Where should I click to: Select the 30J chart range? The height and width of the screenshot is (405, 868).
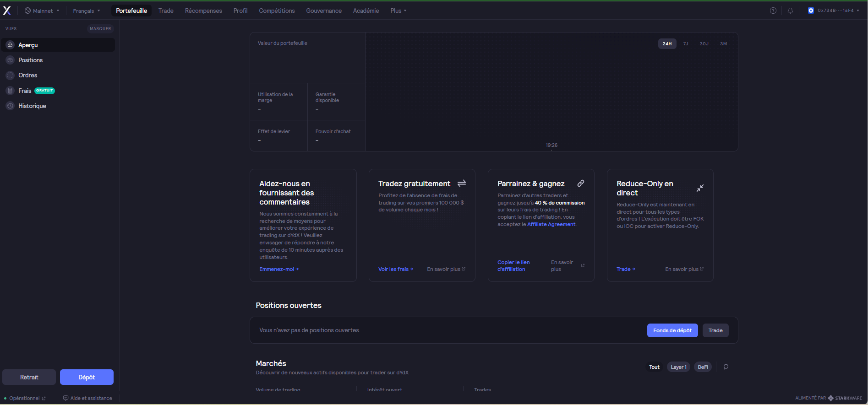704,43
